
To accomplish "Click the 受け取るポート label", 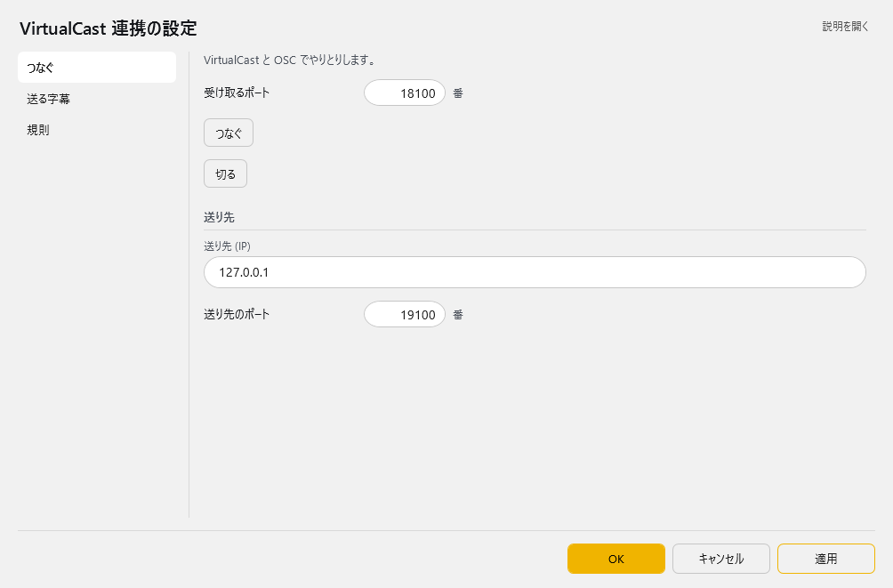I will pyautogui.click(x=237, y=93).
